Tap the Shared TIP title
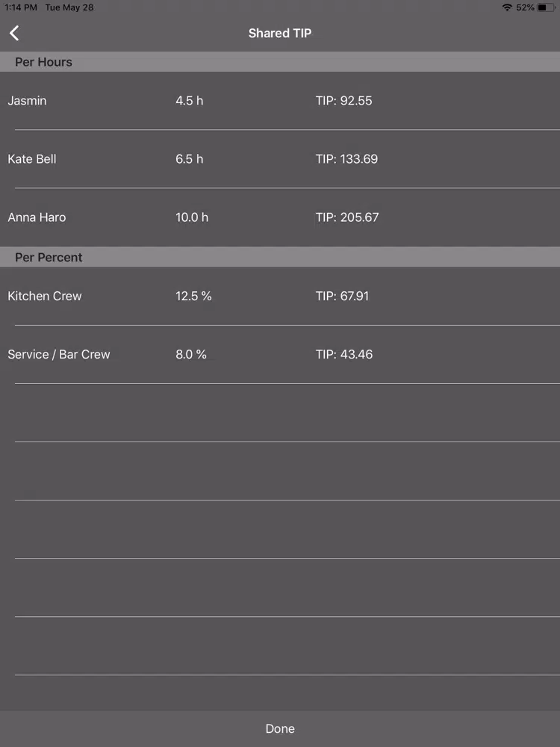The image size is (560, 747). (280, 33)
